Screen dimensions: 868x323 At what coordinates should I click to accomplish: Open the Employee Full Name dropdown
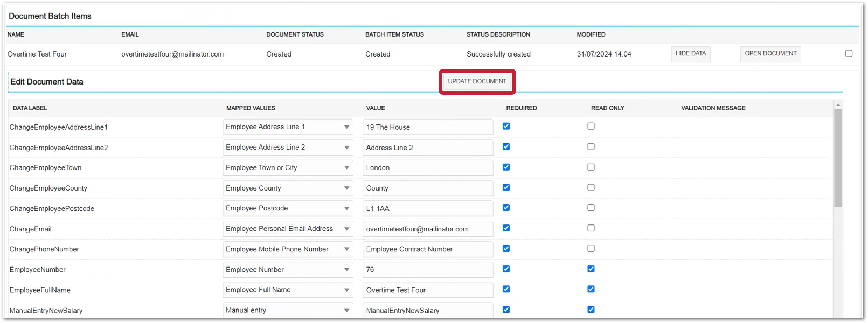coord(288,290)
